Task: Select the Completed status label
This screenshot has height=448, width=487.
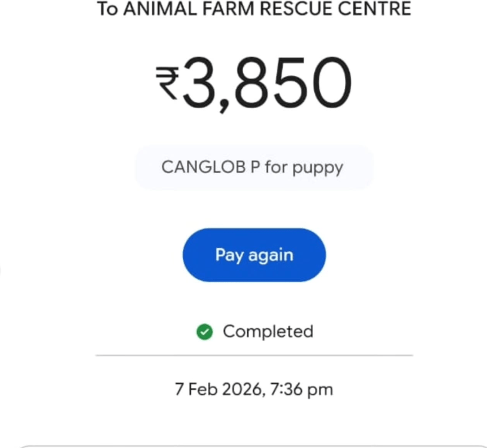Action: [268, 331]
